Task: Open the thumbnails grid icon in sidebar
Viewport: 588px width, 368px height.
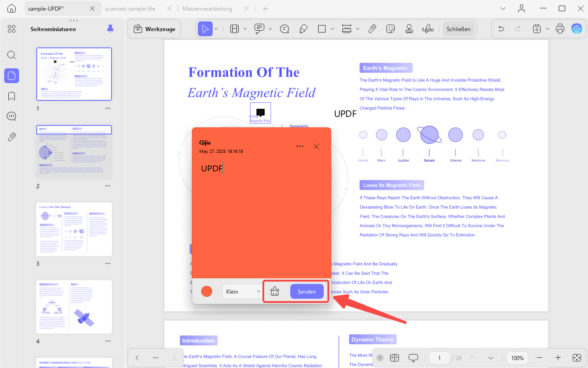Action: click(12, 29)
